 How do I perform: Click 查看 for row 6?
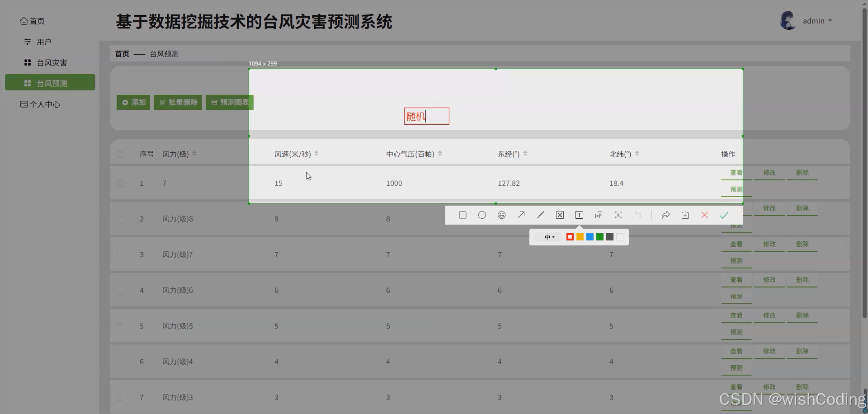click(x=736, y=351)
